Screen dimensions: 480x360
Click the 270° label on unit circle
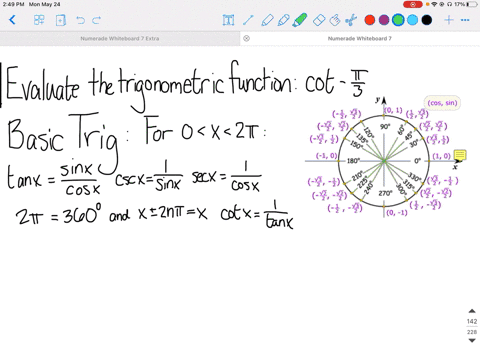coord(385,193)
